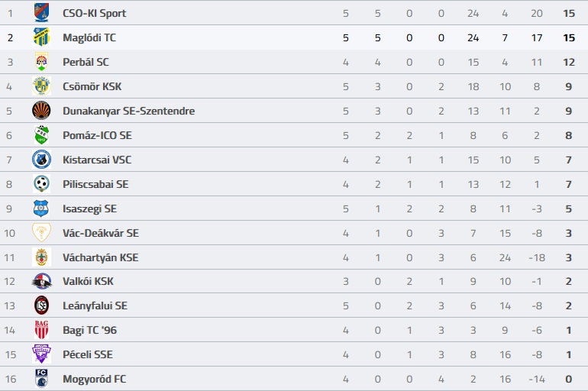The width and height of the screenshot is (588, 391).
Task: Click the red striped Bagi TC '96 crest
Action: pyautogui.click(x=41, y=329)
